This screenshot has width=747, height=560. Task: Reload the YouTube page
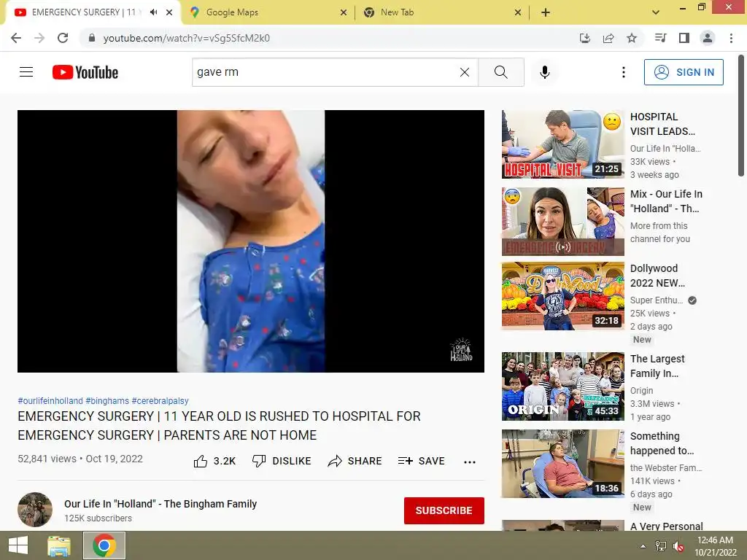point(63,38)
